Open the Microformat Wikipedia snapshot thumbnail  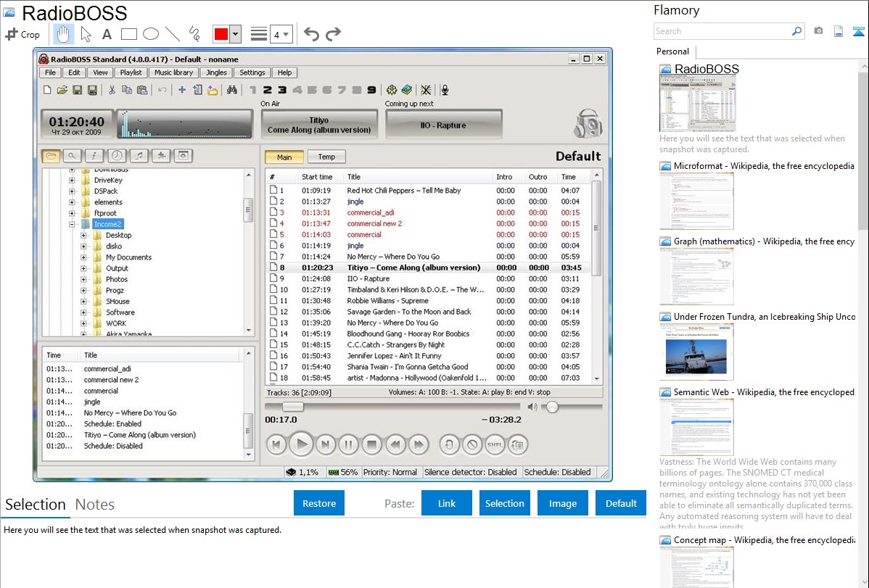point(696,201)
